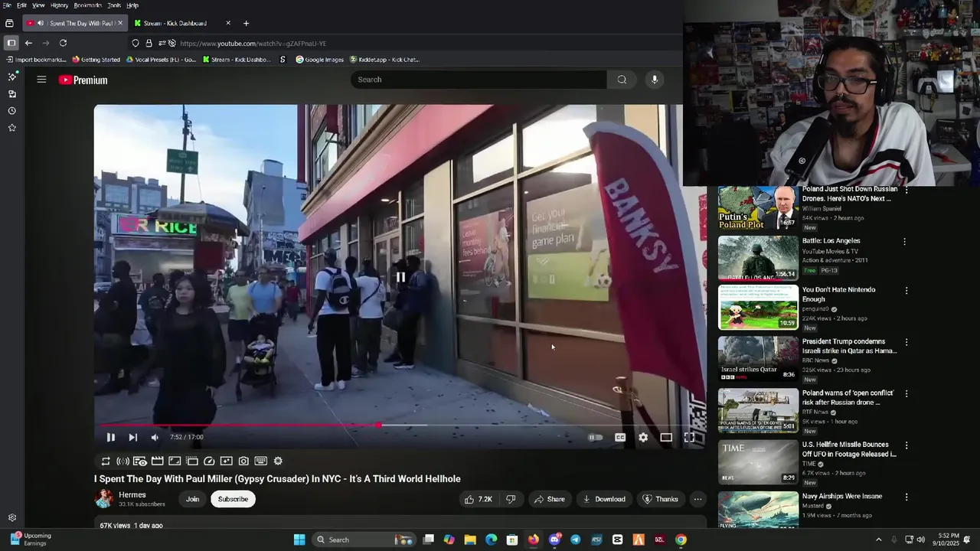Viewport: 980px width, 551px height.
Task: Open the History menu
Action: [59, 5]
